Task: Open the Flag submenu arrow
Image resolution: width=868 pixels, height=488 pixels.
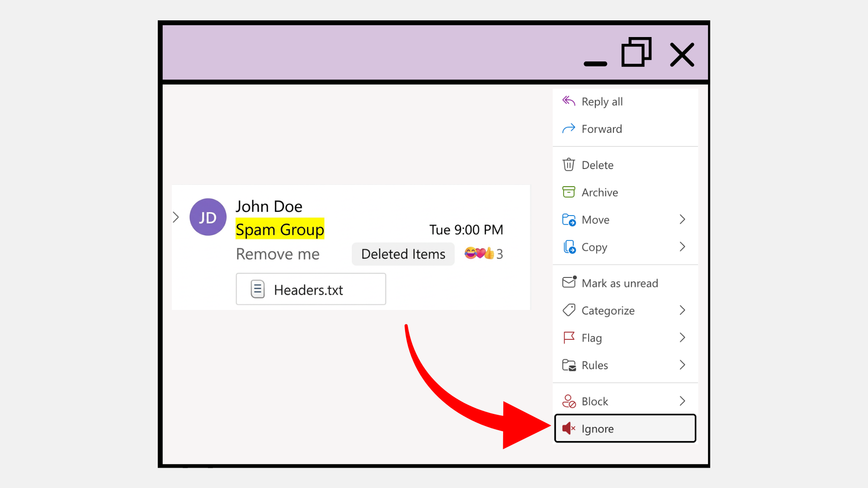Action: click(682, 338)
